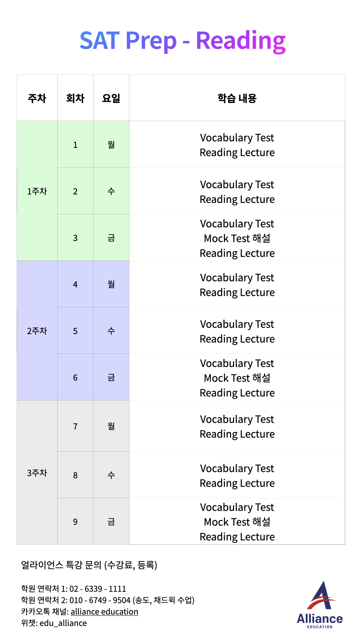Image resolution: width=362 pixels, height=644 pixels.
Task: Select session number 5 cell
Action: (75, 331)
